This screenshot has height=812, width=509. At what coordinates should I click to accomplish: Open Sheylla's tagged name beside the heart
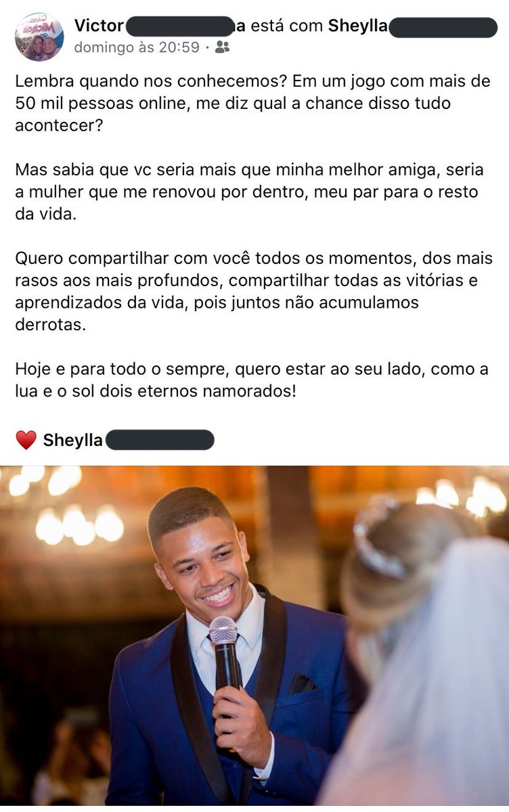(x=73, y=441)
